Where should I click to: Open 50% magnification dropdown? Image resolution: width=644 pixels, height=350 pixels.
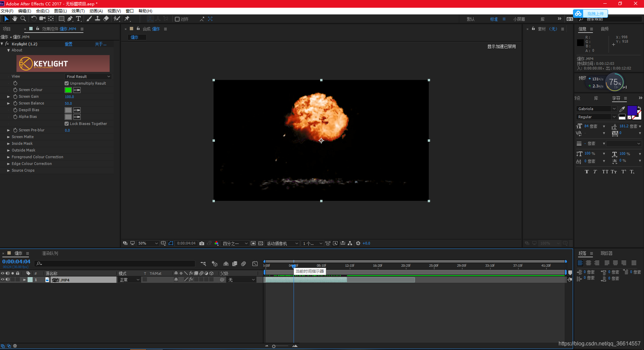tap(148, 244)
